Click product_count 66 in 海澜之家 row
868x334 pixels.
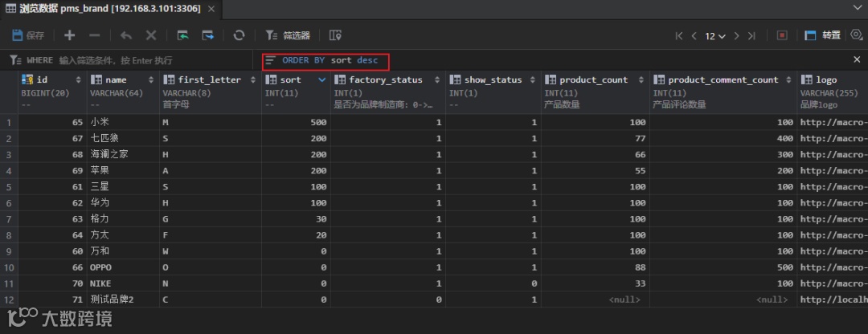tap(595, 155)
